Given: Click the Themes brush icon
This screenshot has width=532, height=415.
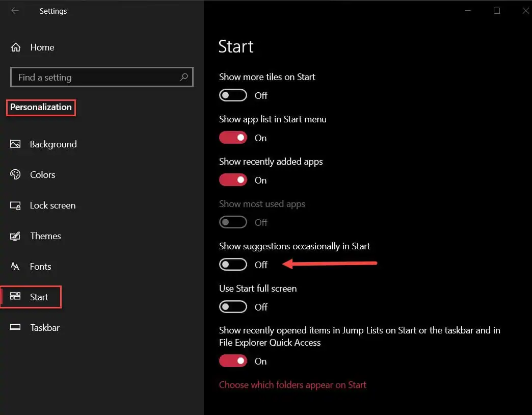Looking at the screenshot, I should click(x=15, y=236).
